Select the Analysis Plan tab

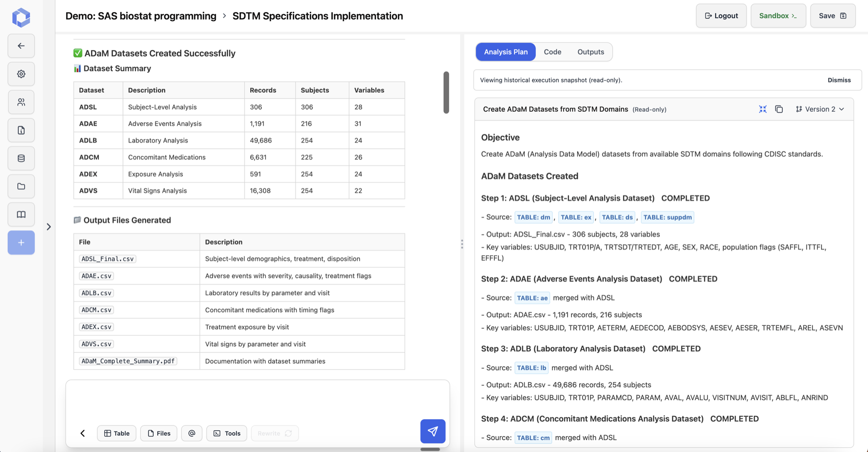point(505,52)
